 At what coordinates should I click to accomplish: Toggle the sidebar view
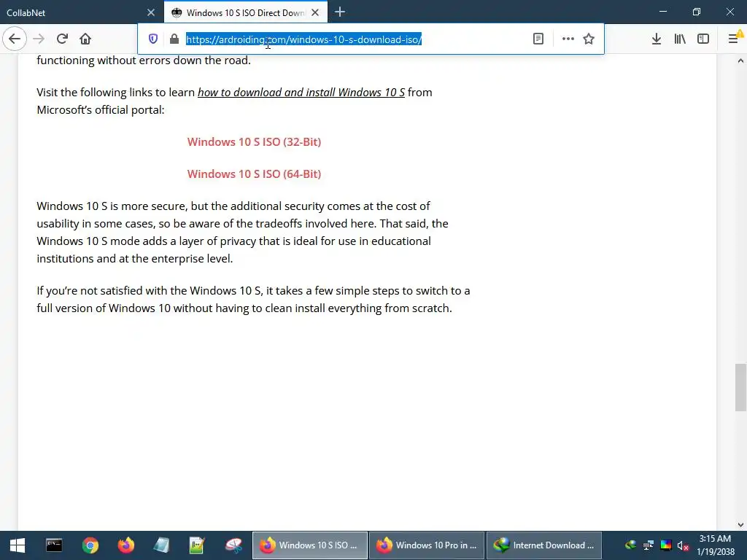tap(703, 39)
